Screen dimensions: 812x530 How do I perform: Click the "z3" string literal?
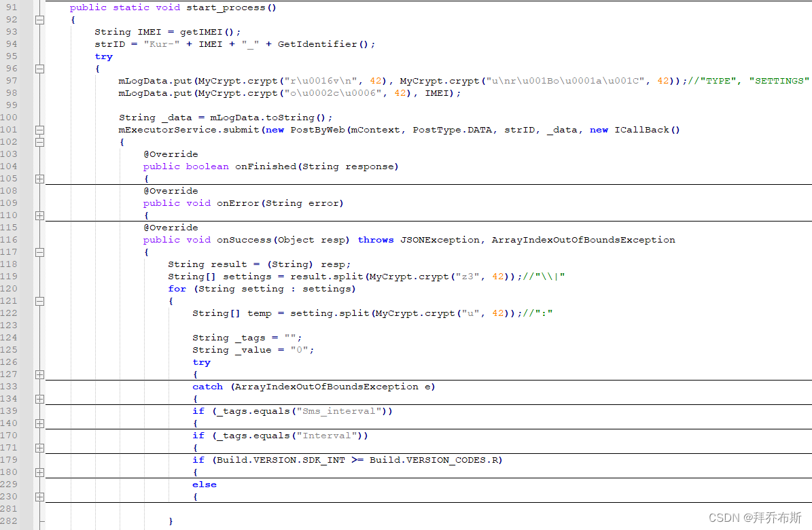point(467,277)
